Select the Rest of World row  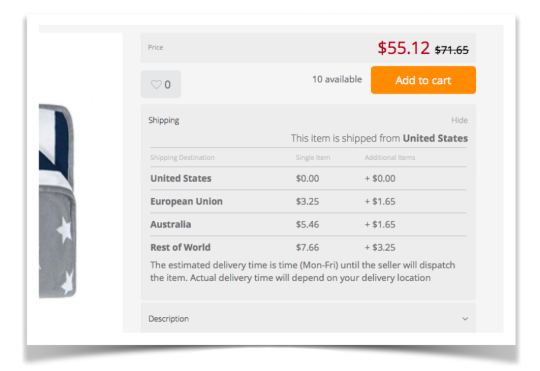coord(308,247)
